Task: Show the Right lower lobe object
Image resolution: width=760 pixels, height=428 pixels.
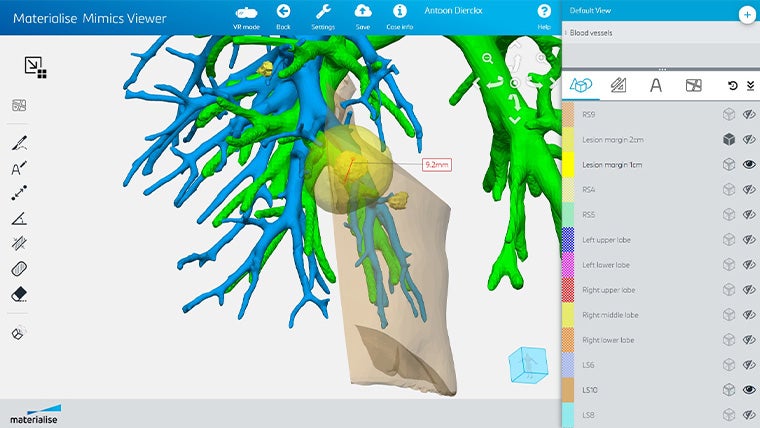Action: pyautogui.click(x=749, y=340)
